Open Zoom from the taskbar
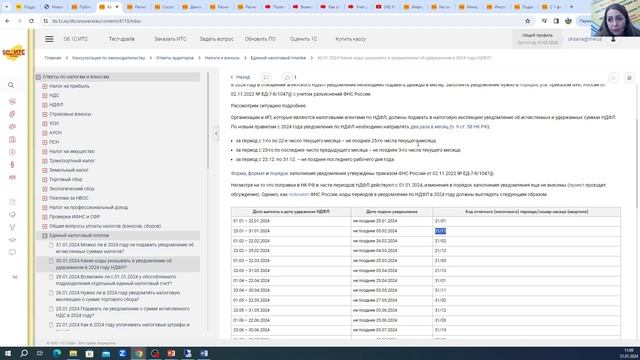The height and width of the screenshot is (360, 640). pyautogui.click(x=122, y=353)
